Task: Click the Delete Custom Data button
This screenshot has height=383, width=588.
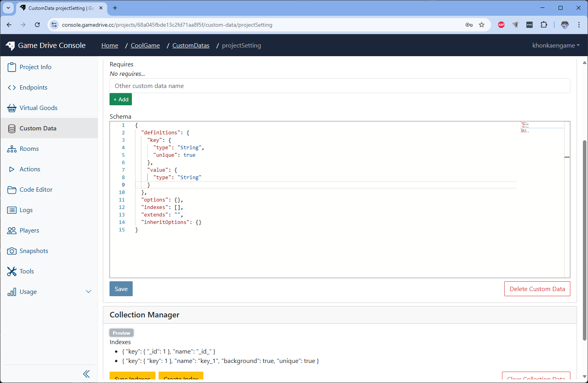Action: pyautogui.click(x=537, y=288)
